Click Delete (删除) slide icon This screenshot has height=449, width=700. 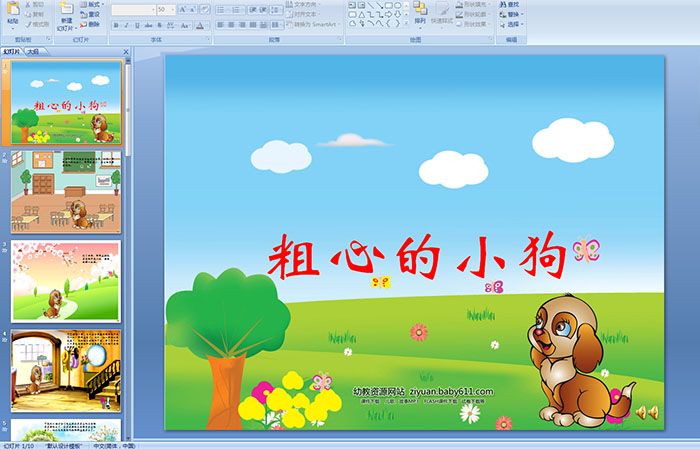pyautogui.click(x=83, y=24)
